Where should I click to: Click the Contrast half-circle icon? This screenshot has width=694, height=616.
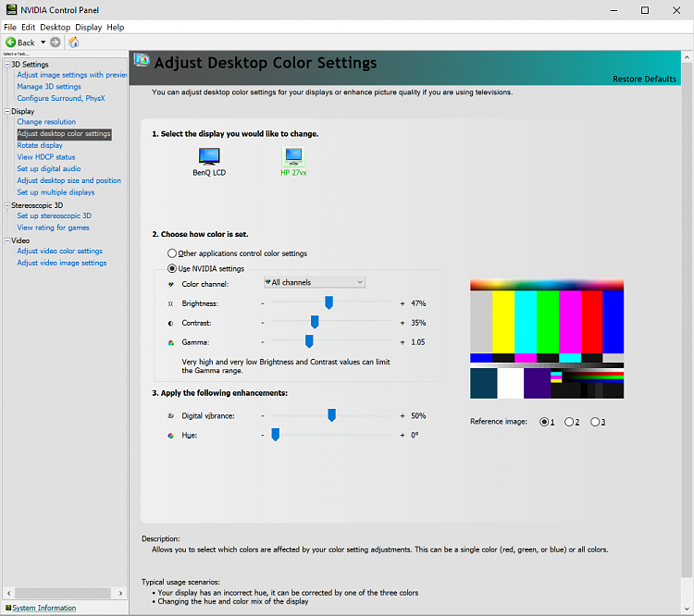[x=171, y=323]
